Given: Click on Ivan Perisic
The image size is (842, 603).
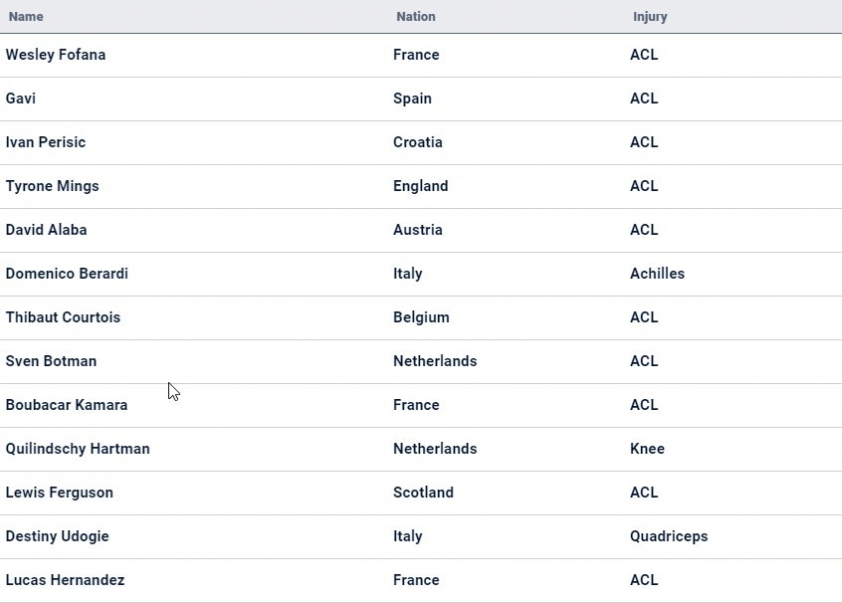Looking at the screenshot, I should pos(46,142).
